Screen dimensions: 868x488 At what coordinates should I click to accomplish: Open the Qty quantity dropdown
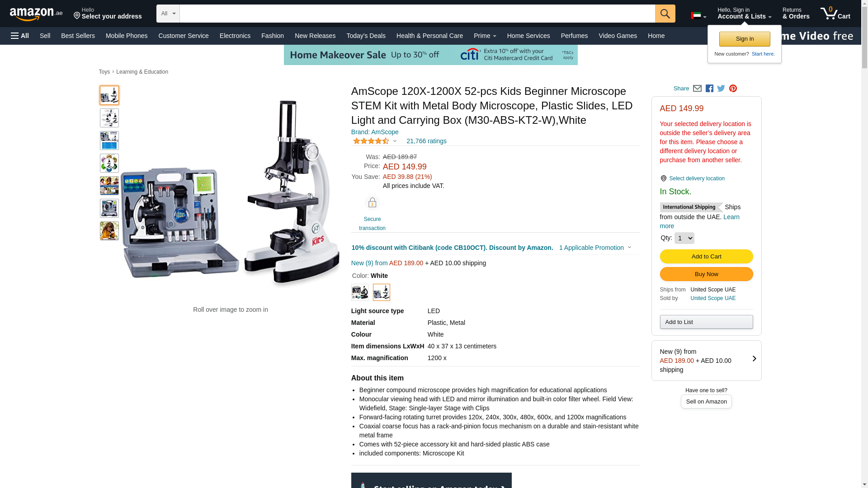pyautogui.click(x=684, y=238)
